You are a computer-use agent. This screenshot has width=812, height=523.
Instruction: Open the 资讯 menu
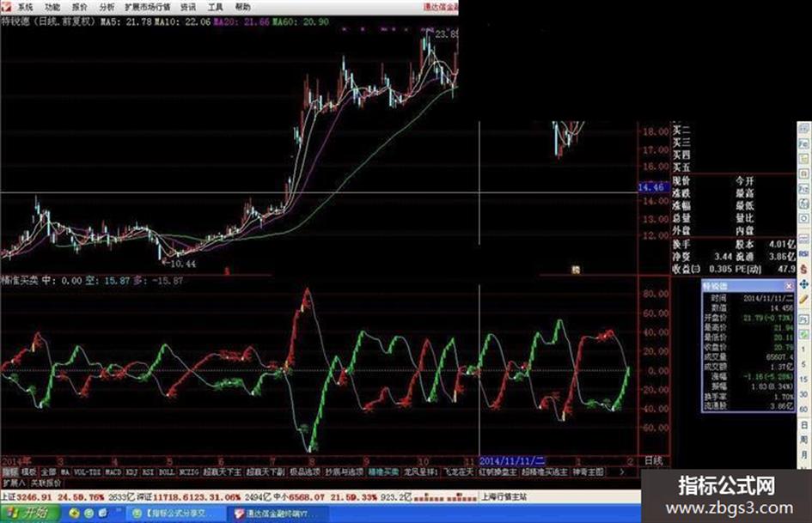coord(188,7)
